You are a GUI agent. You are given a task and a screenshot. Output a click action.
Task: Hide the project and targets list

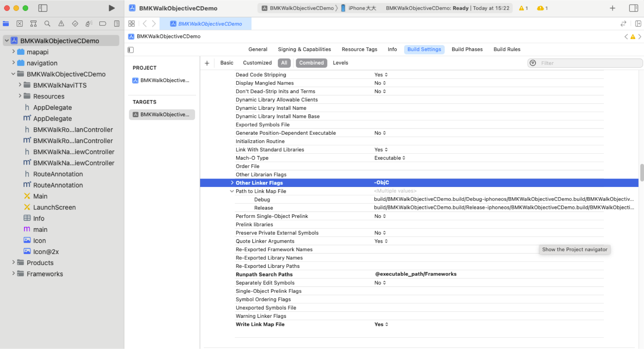pos(131,50)
